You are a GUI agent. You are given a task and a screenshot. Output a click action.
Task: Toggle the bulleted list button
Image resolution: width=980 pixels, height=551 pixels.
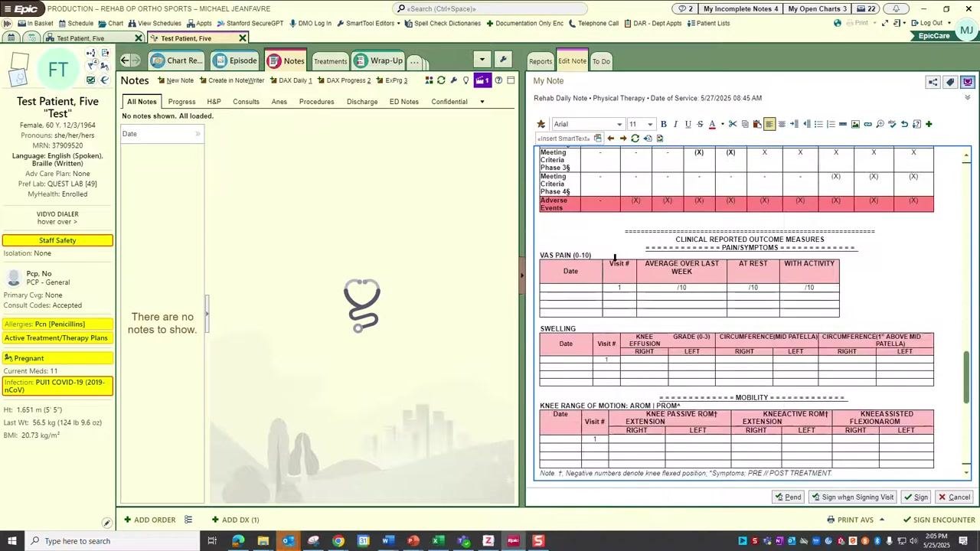(818, 124)
